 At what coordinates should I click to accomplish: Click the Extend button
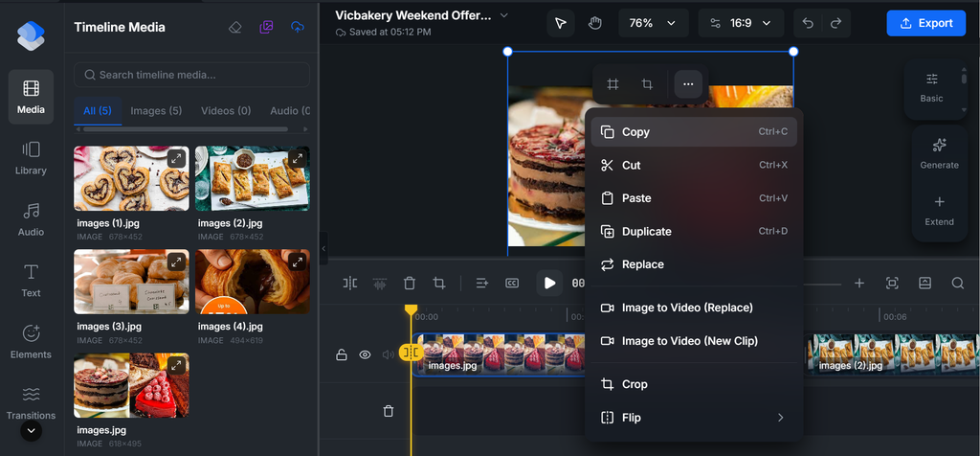[940, 211]
